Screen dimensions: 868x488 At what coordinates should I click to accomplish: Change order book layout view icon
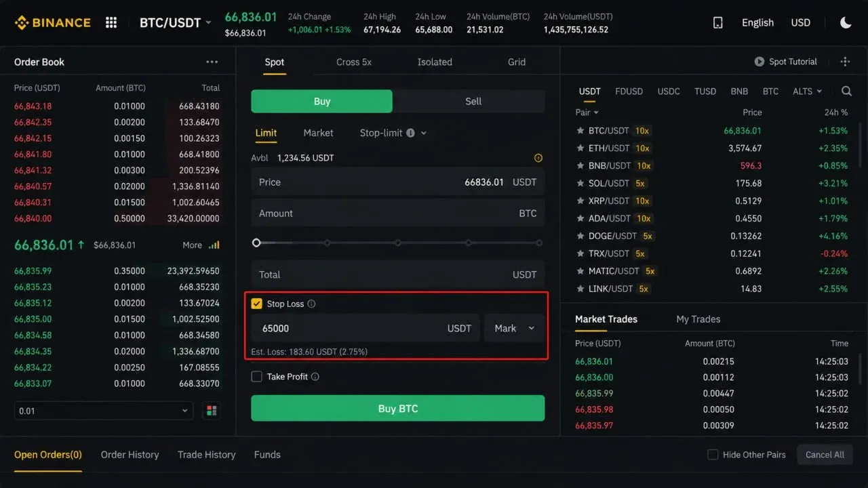click(x=212, y=411)
